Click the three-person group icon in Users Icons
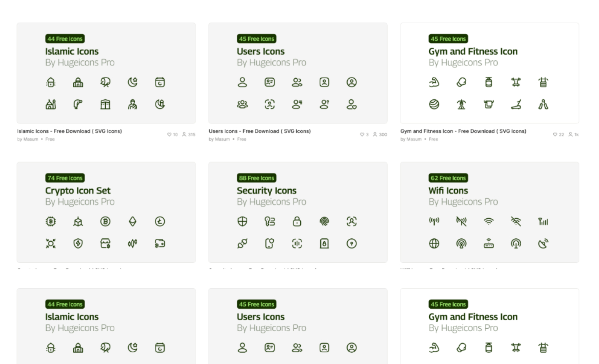Image resolution: width=599 pixels, height=364 pixels. pyautogui.click(x=243, y=104)
